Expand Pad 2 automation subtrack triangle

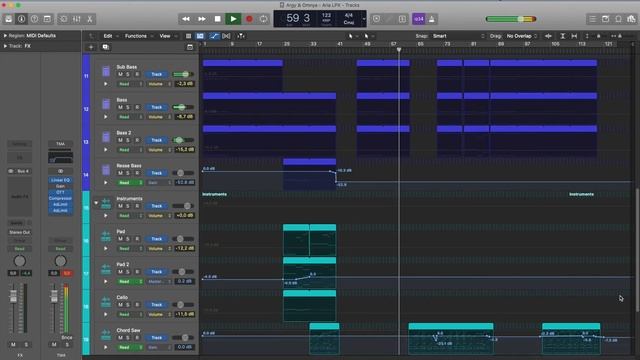click(106, 282)
